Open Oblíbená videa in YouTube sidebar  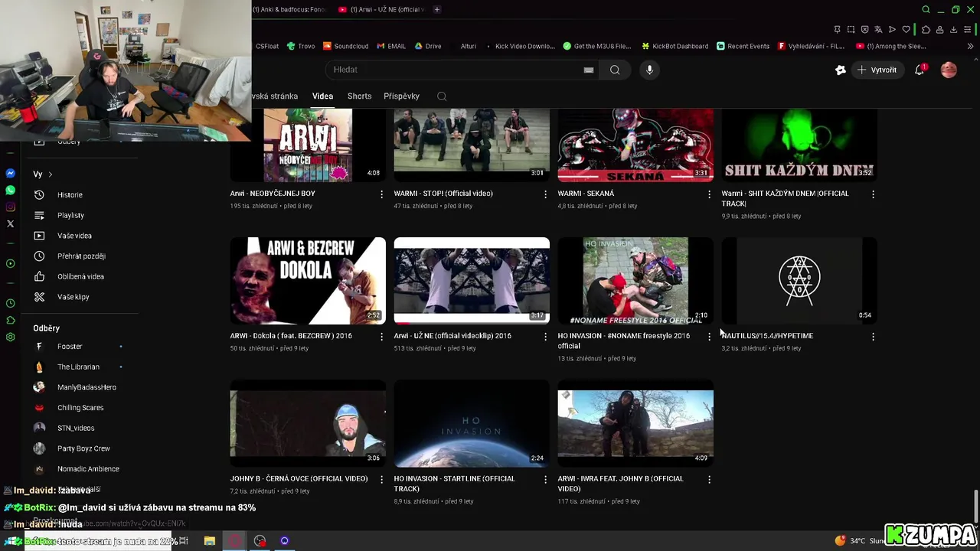(x=80, y=277)
